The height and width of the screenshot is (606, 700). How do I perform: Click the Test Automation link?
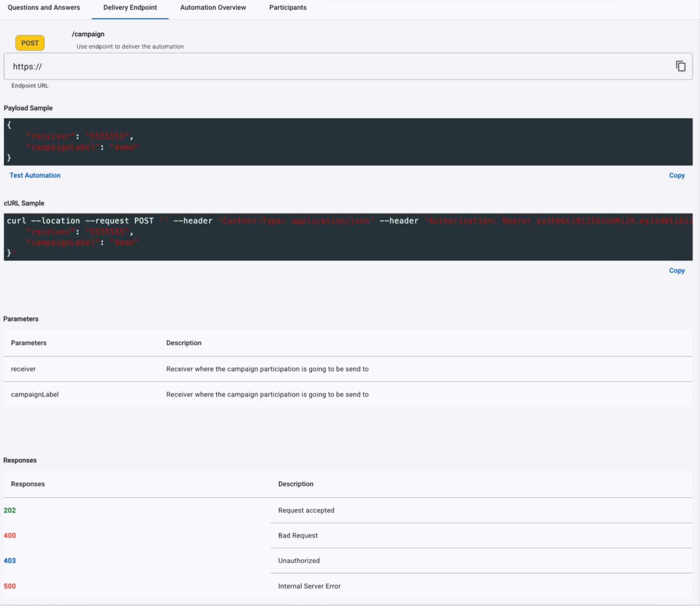point(35,175)
